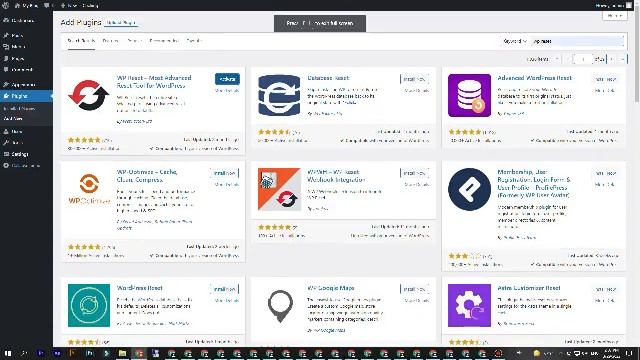Select the Plugins sidebar menu item
This screenshot has width=640, height=360.
coord(26,96)
